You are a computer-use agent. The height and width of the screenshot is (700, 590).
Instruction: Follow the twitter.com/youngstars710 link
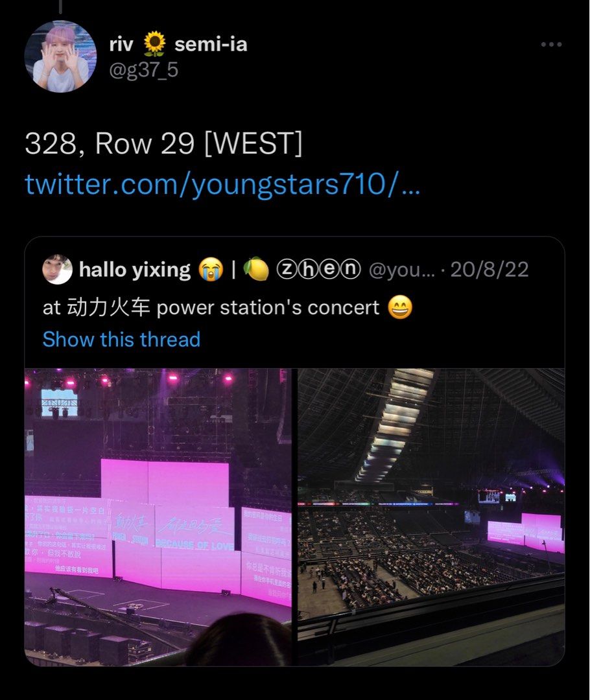pos(222,185)
